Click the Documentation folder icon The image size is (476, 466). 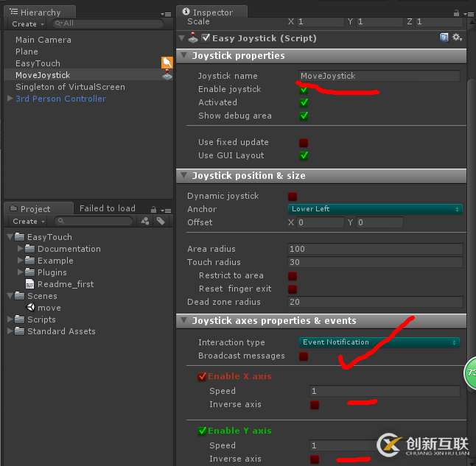click(x=29, y=249)
